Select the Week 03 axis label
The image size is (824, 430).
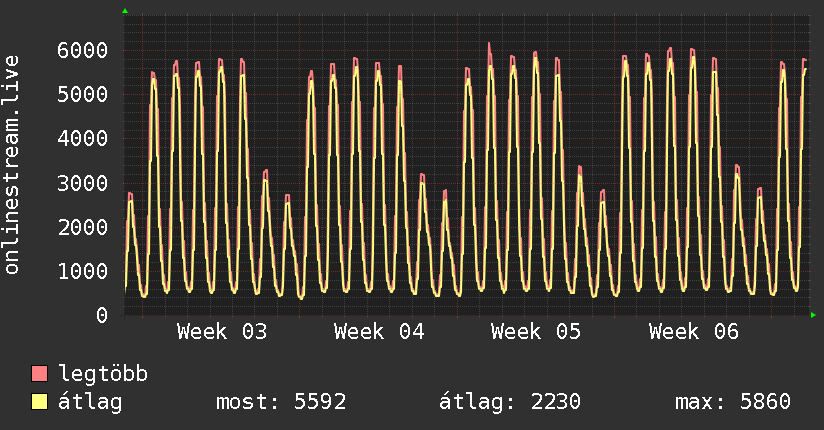[x=222, y=332]
